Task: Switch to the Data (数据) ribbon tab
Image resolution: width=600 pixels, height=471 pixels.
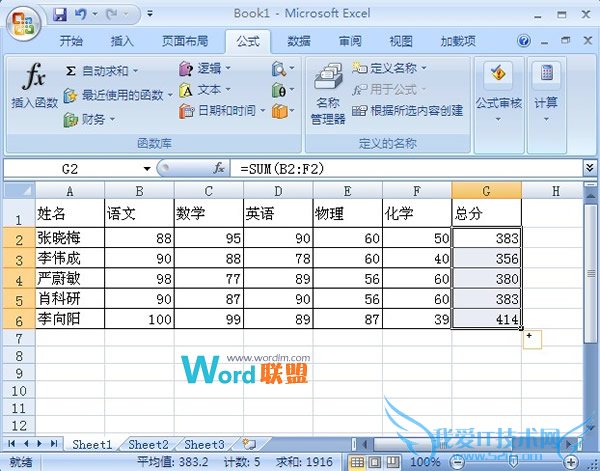Action: pyautogui.click(x=298, y=41)
